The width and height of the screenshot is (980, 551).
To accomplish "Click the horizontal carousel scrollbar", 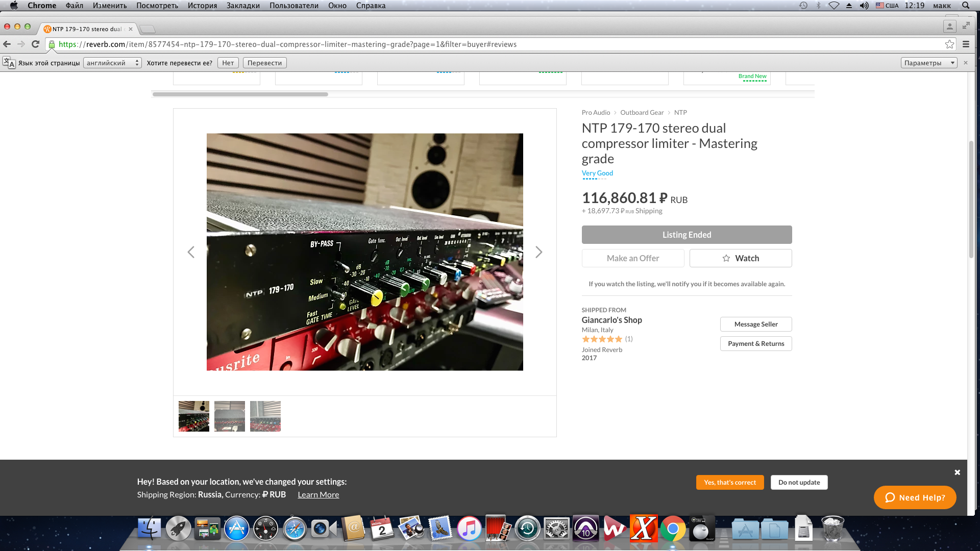I will 240,94.
